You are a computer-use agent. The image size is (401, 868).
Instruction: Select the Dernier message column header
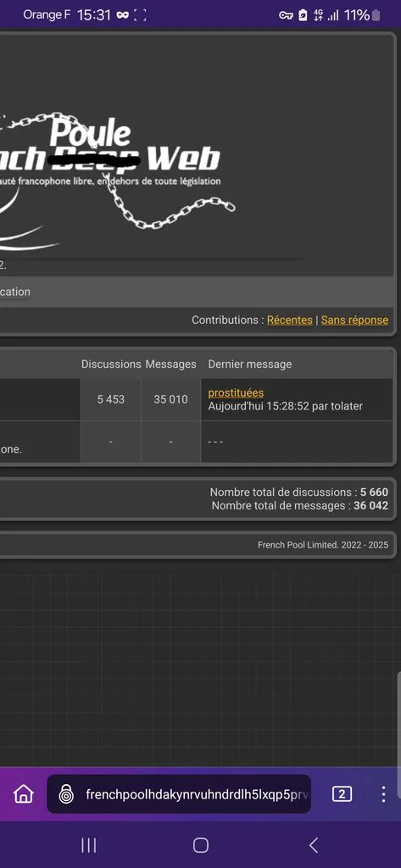[x=250, y=364]
